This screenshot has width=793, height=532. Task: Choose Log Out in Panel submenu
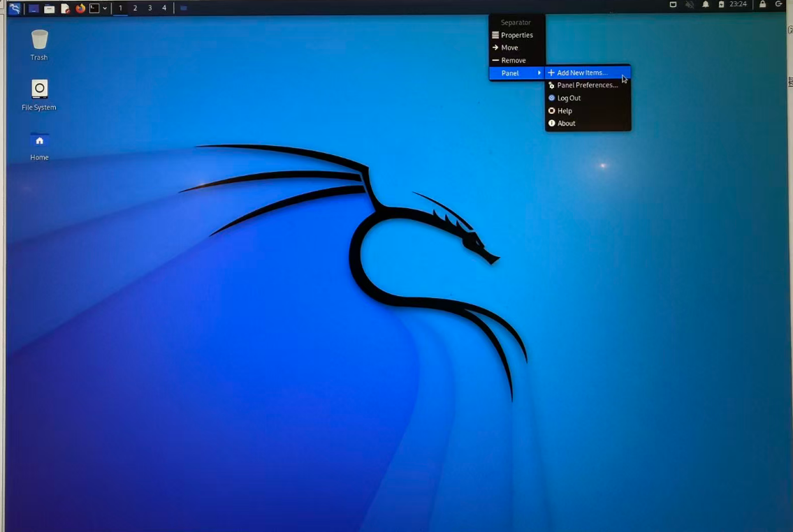tap(588, 98)
